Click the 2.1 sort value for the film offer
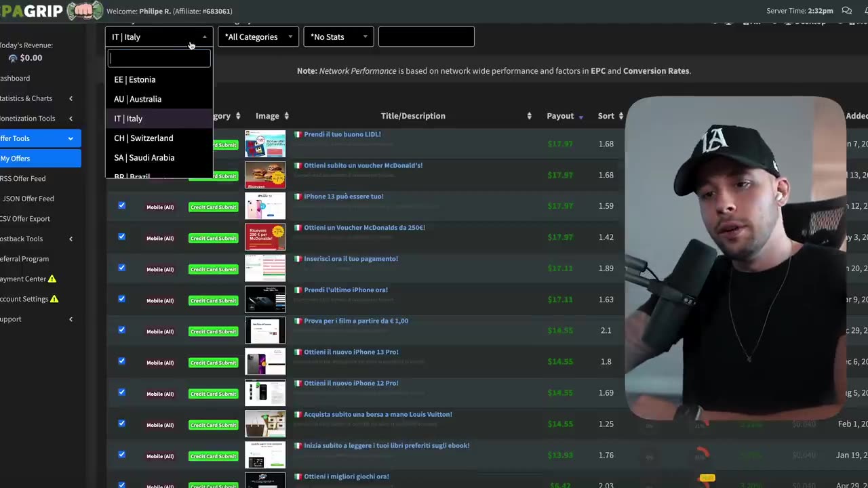The height and width of the screenshot is (488, 868). pyautogui.click(x=606, y=331)
